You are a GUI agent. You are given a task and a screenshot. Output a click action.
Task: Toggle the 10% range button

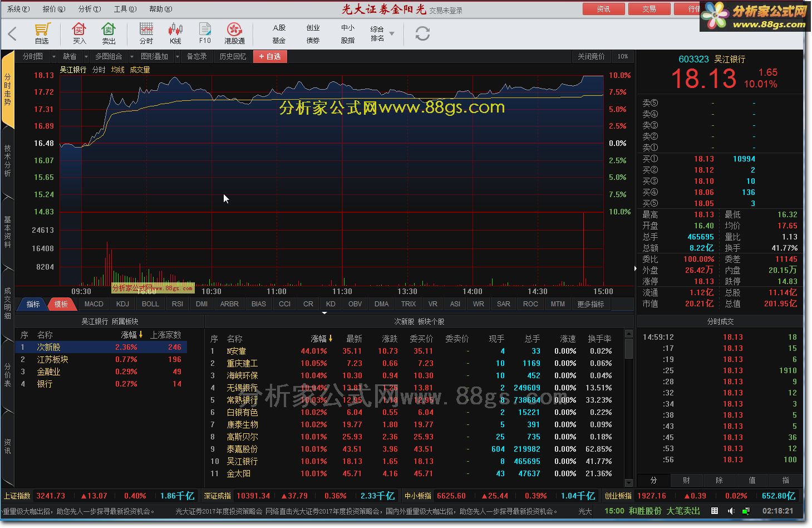tap(623, 56)
